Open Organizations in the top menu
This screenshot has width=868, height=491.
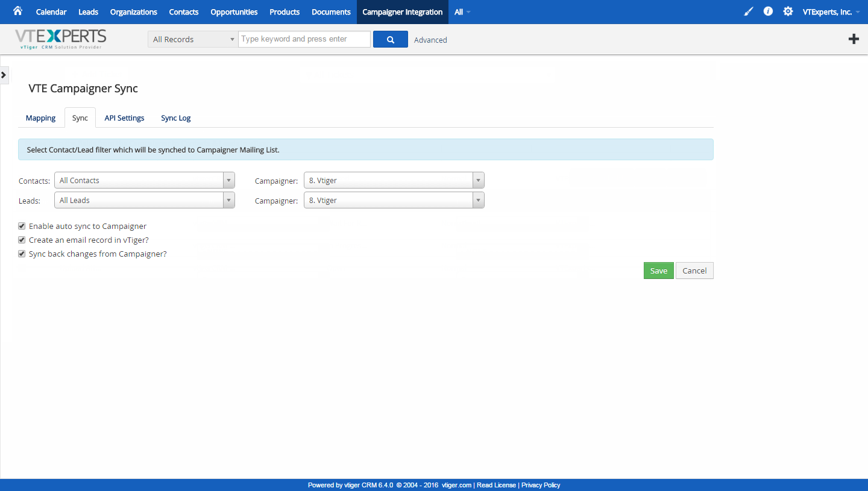click(x=134, y=12)
